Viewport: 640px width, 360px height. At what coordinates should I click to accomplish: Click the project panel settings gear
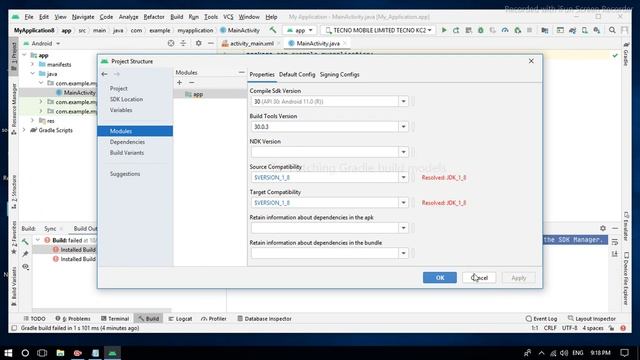198,43
